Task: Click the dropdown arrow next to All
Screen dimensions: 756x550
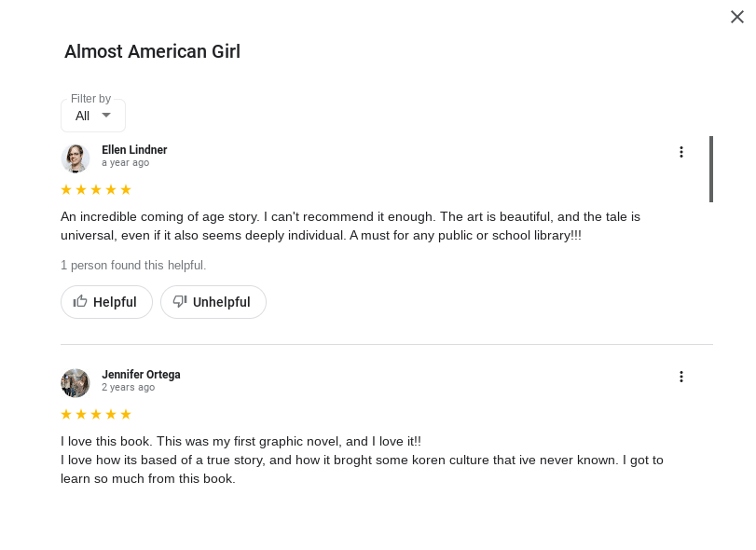Action: (x=106, y=115)
